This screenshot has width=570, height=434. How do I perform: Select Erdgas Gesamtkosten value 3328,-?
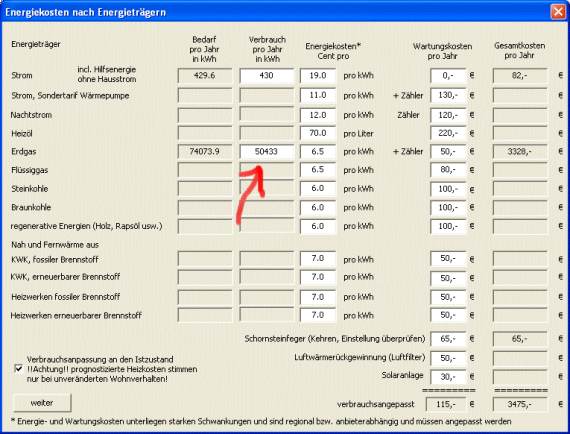pyautogui.click(x=520, y=152)
